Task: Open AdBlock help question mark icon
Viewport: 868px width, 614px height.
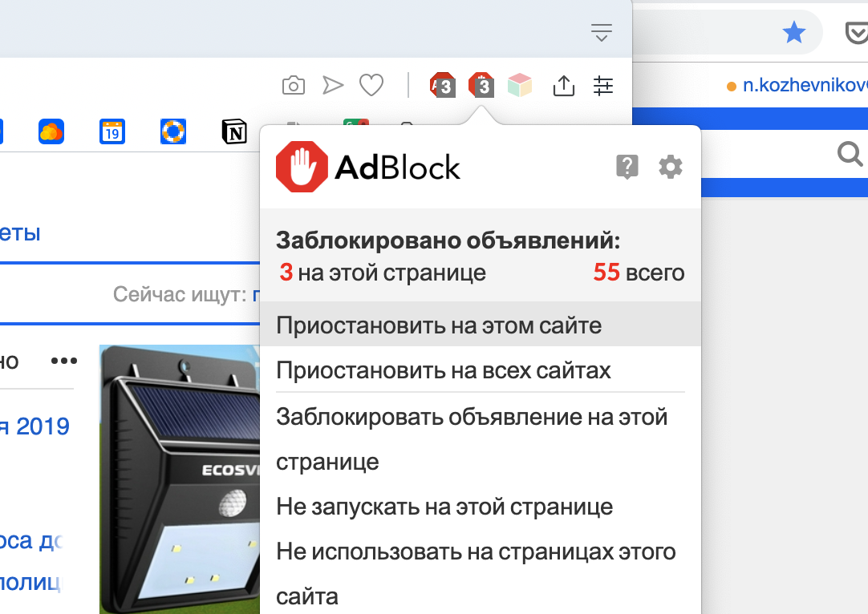Action: 627,167
